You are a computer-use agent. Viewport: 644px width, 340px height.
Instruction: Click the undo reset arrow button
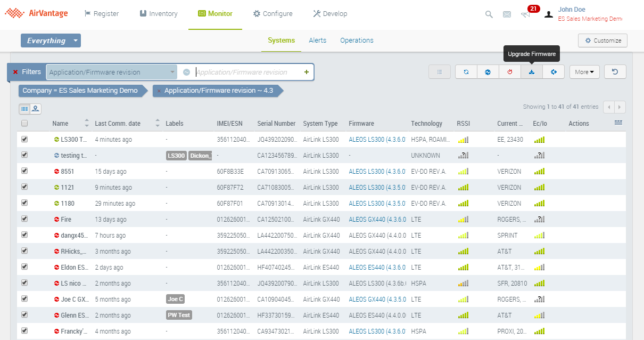pyautogui.click(x=615, y=72)
